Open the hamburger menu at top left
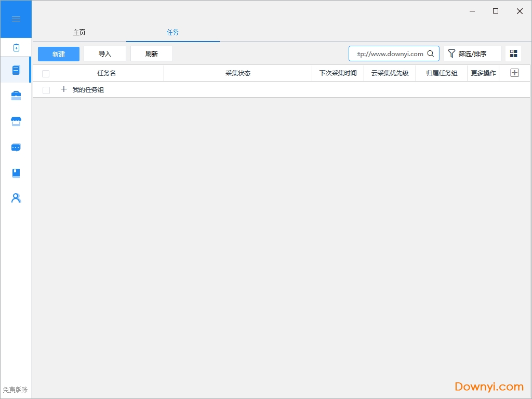The image size is (532, 399). click(x=16, y=19)
